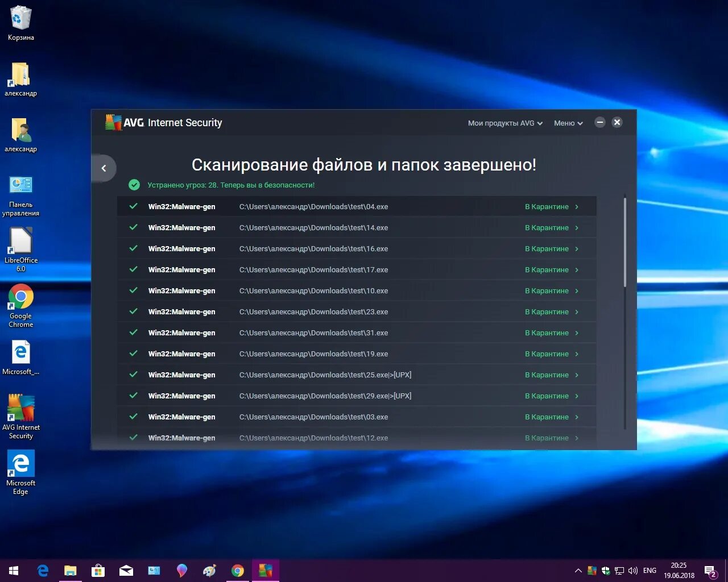Screen dimensions: 728x582
Task: Select the file path test\25.exe|>[UPX]
Action: tap(325, 375)
